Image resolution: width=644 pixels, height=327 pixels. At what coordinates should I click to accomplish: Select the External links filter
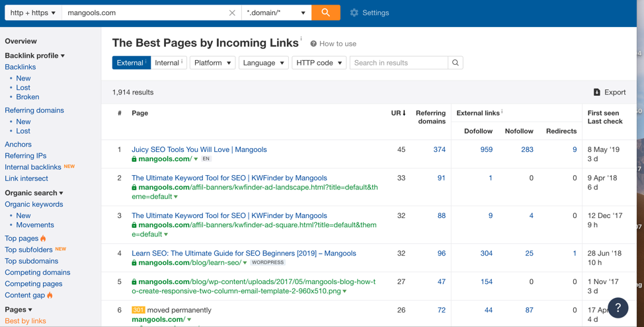point(132,63)
